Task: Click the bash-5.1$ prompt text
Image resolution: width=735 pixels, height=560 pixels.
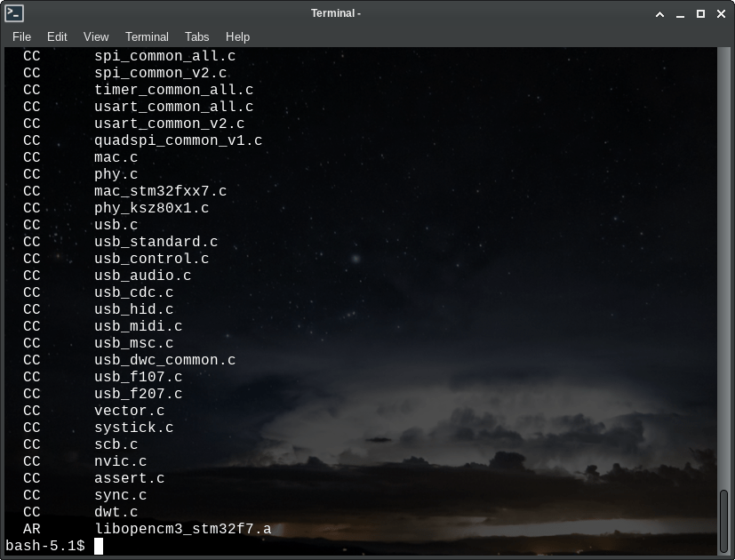Action: click(x=45, y=546)
